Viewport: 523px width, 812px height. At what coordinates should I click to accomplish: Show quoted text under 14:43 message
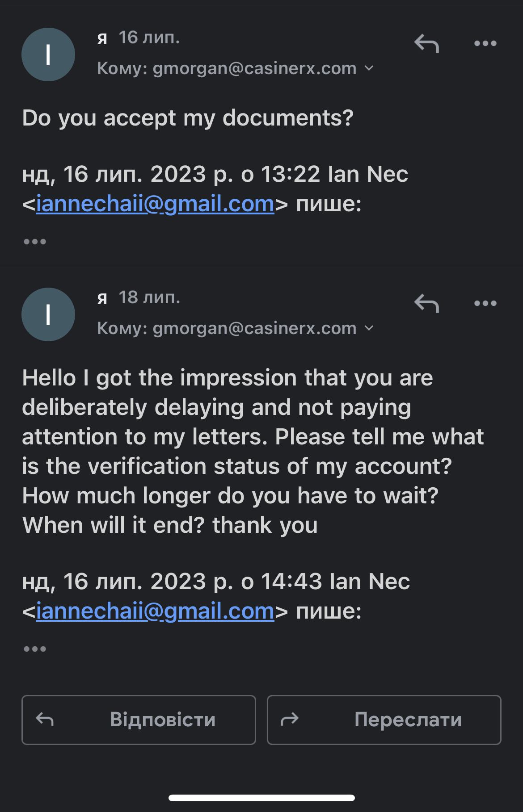click(35, 649)
